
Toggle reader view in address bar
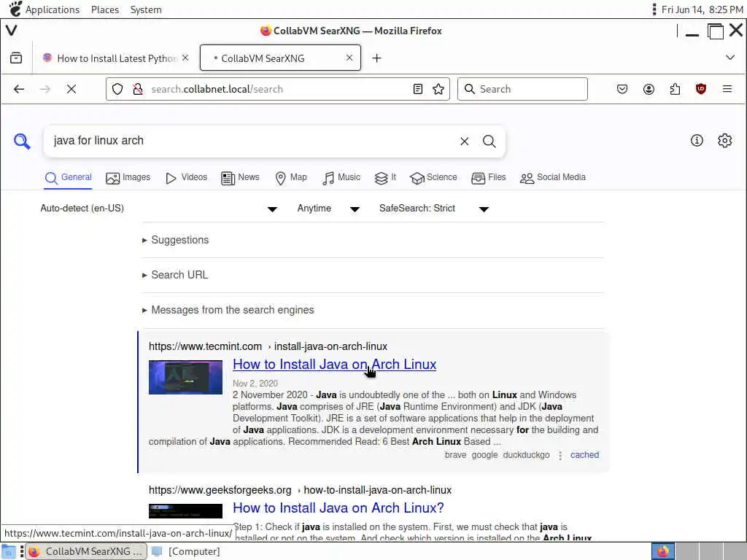(418, 89)
